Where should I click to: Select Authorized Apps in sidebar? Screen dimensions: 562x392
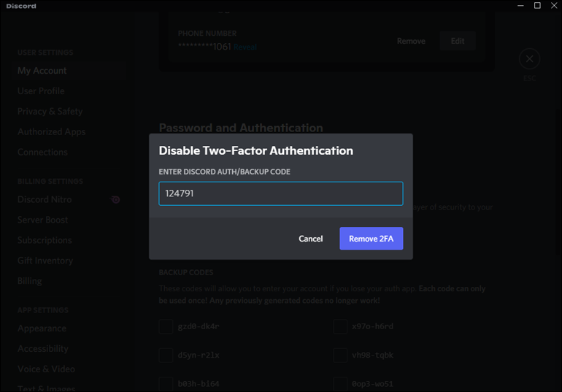pos(51,132)
